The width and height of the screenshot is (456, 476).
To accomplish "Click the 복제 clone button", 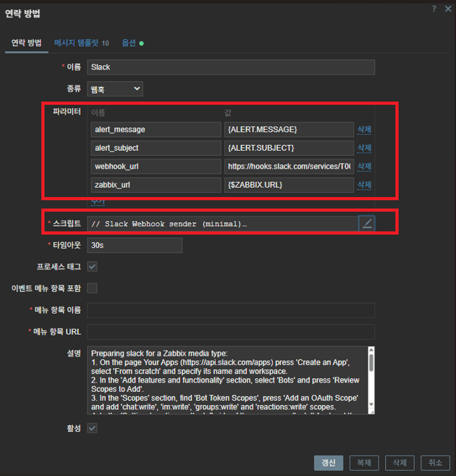I will 364,463.
